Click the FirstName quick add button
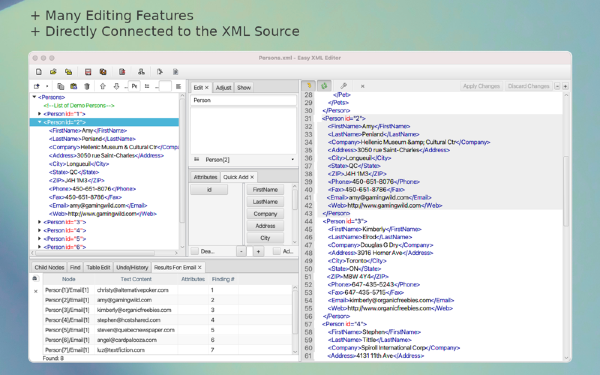This screenshot has width=600, height=375. [265, 189]
